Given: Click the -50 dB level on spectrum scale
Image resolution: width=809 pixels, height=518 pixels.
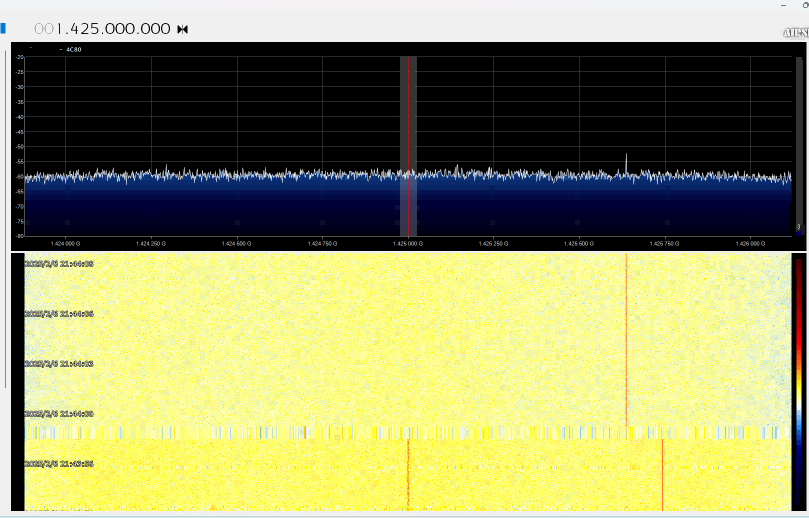Looking at the screenshot, I should coord(18,147).
